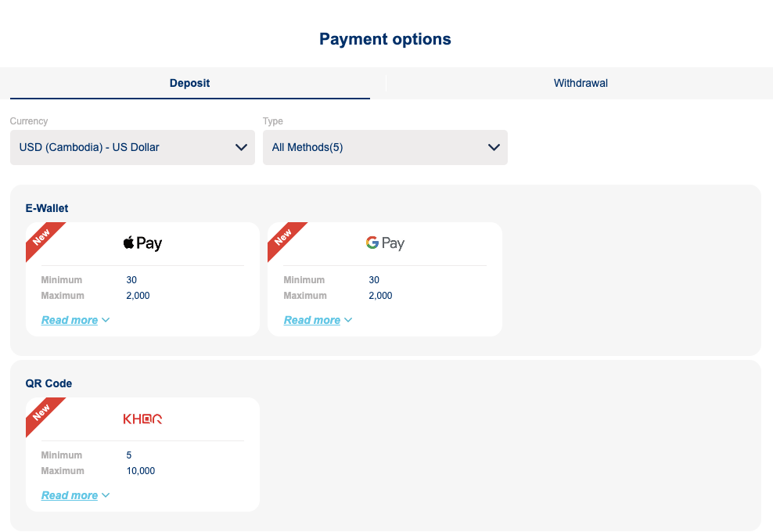Click the Type dropdown chevron arrow
773x532 pixels.
[x=494, y=148]
